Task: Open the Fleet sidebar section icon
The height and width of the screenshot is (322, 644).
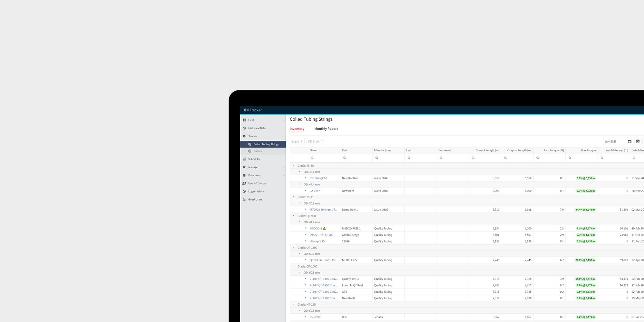Action: (244, 120)
